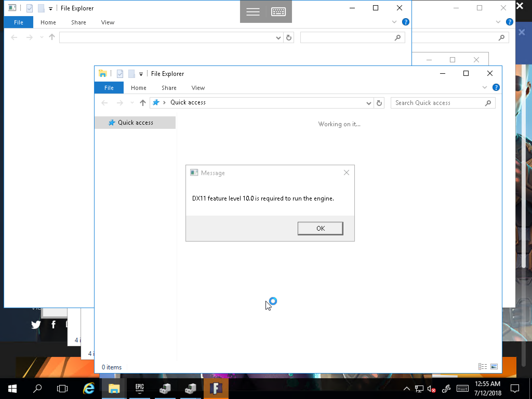This screenshot has height=399, width=532.
Task: Expand address bar history dropdown in front window
Action: point(368,103)
